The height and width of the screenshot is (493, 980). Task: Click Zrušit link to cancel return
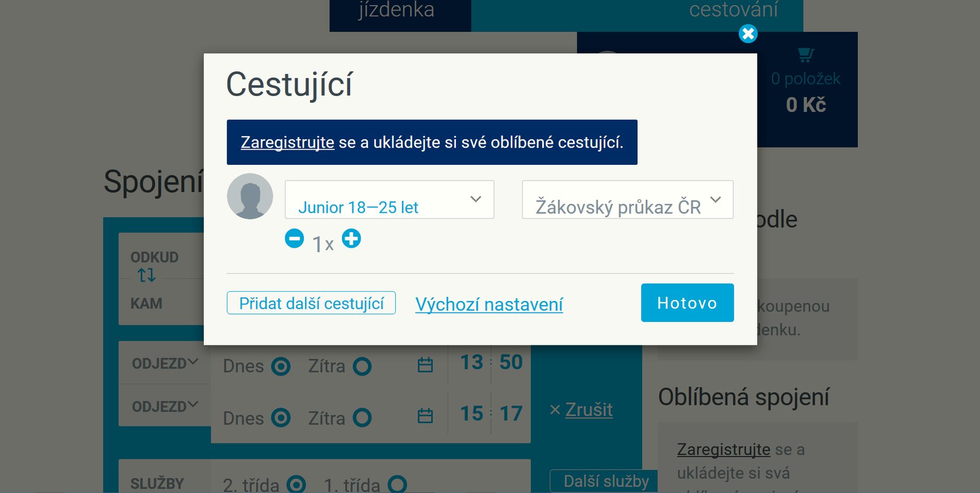(589, 410)
